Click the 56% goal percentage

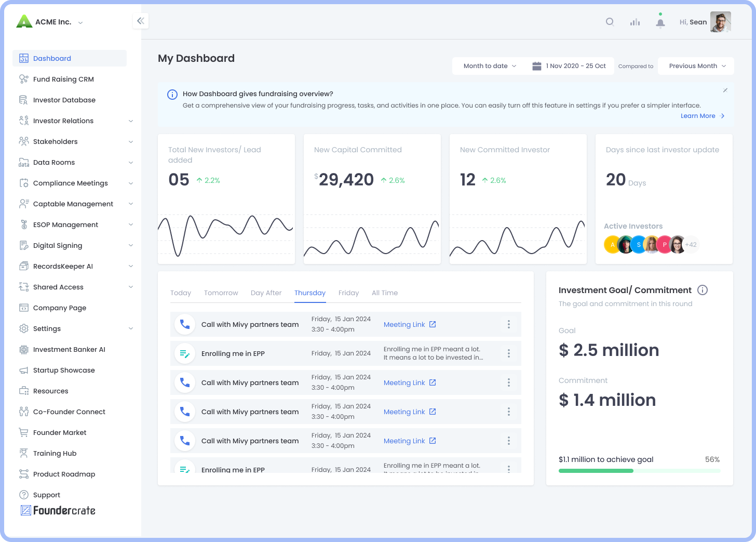[712, 459]
